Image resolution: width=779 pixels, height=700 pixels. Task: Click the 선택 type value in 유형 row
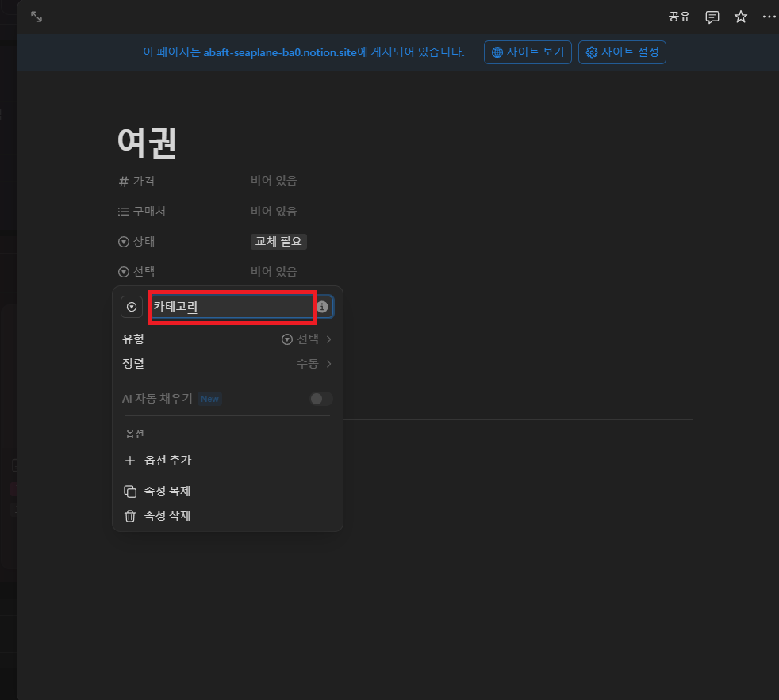click(x=301, y=339)
